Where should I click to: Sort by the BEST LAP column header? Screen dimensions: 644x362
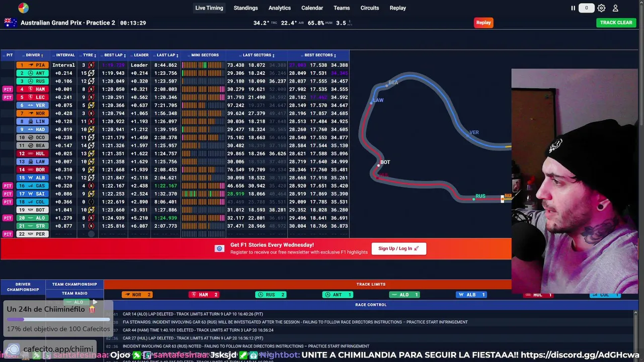click(x=114, y=55)
